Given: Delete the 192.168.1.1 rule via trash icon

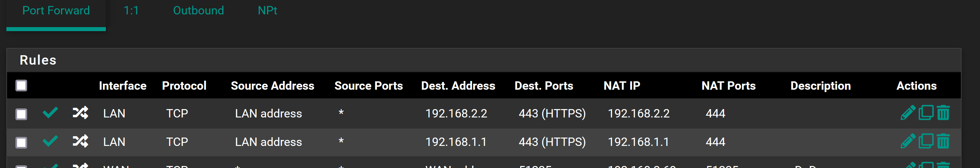Looking at the screenshot, I should 943,141.
